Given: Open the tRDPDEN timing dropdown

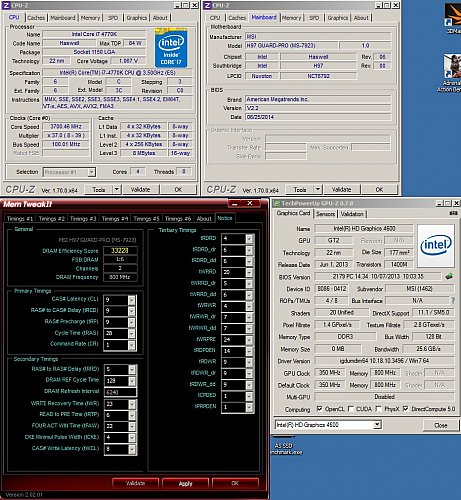Looking at the screenshot, I should coord(249,351).
